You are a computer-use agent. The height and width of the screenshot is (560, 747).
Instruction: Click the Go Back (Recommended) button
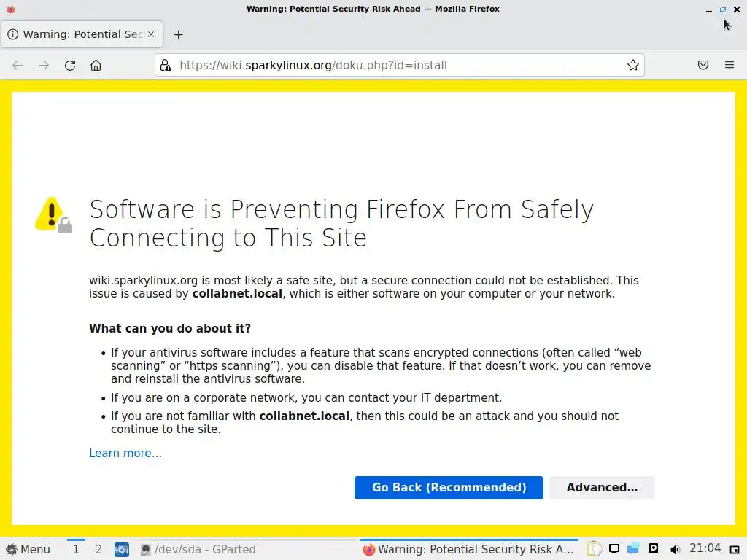[449, 488]
